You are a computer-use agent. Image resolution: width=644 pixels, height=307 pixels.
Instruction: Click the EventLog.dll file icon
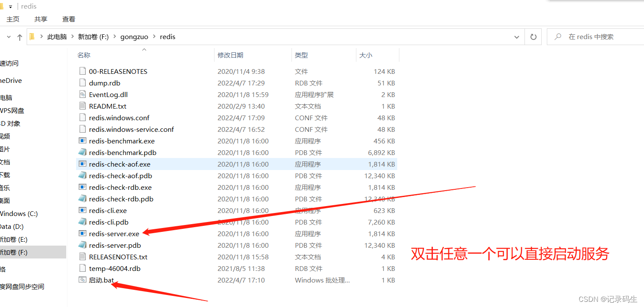(x=83, y=94)
